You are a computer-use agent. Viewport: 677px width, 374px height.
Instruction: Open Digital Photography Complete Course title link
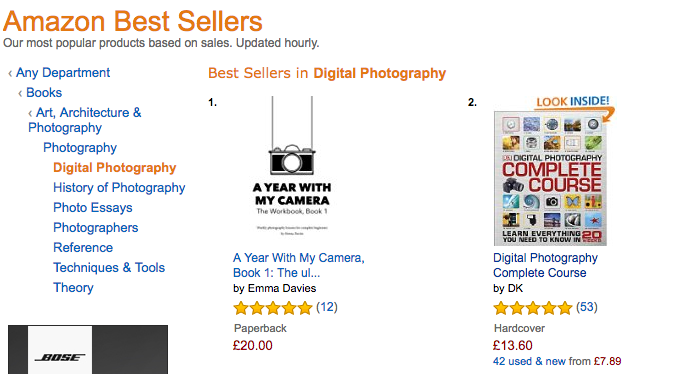545,265
